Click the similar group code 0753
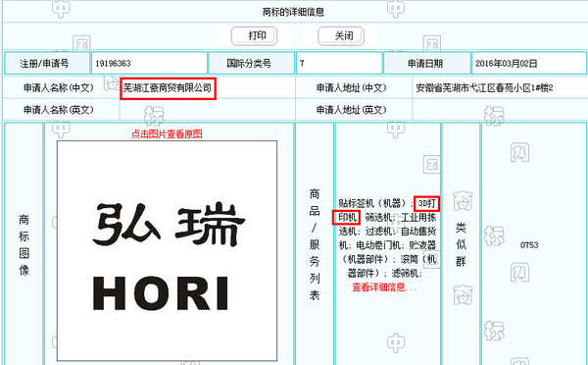The height and width of the screenshot is (365, 588). click(x=529, y=245)
